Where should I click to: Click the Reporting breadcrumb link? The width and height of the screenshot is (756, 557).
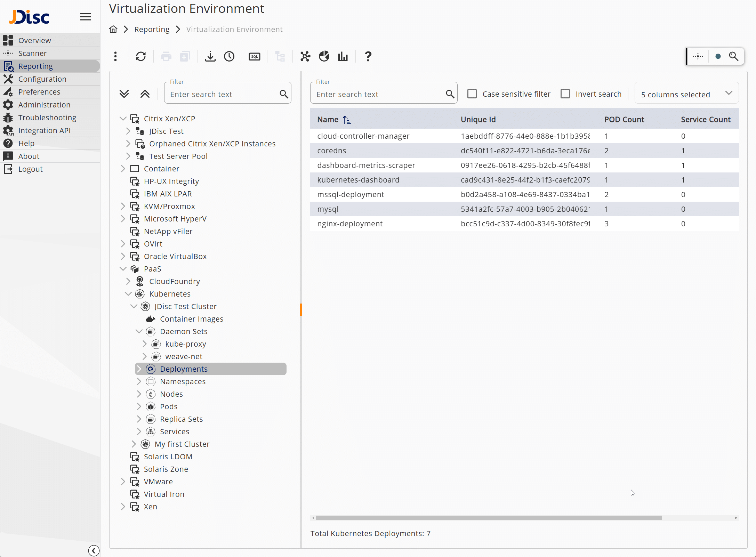coord(152,29)
